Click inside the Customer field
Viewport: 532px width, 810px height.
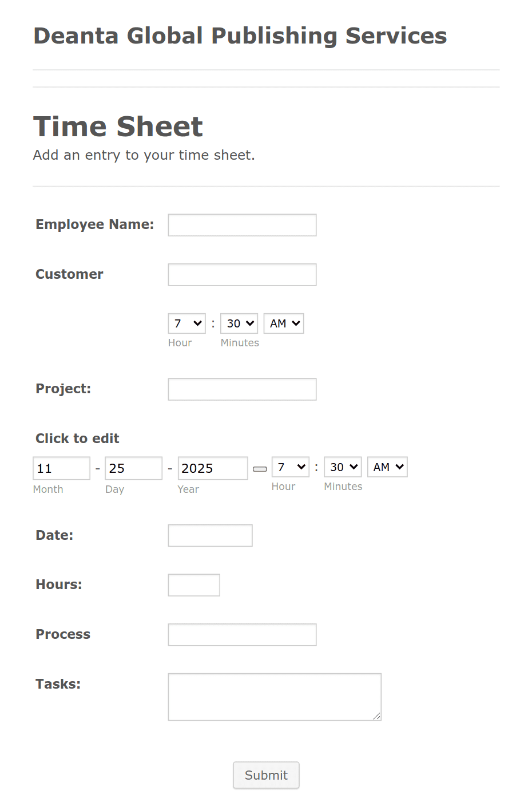click(x=241, y=274)
